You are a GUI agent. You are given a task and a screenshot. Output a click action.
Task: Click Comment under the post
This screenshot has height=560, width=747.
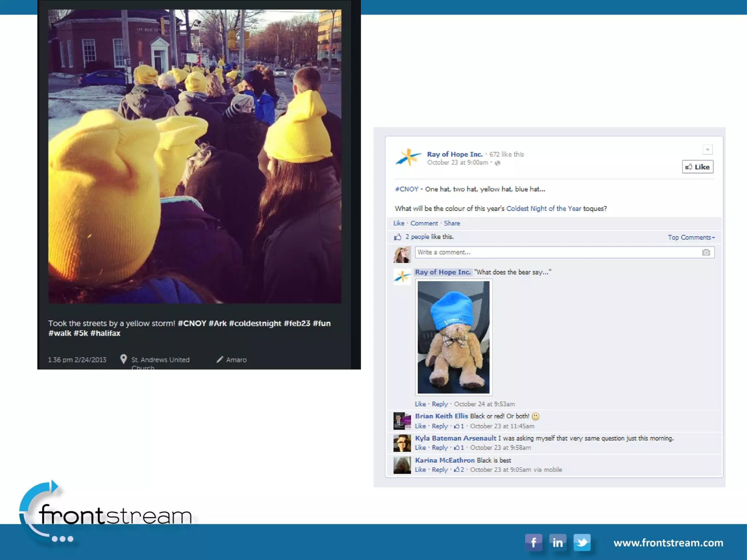click(x=424, y=223)
